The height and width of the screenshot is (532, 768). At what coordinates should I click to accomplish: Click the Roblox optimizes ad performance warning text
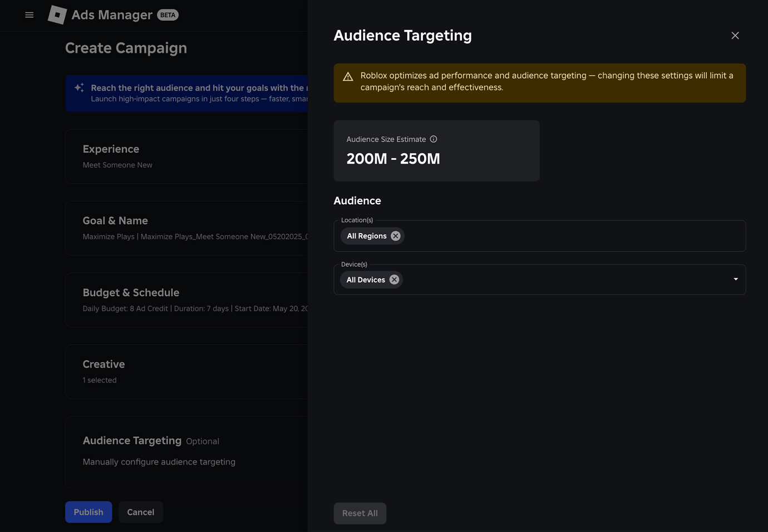[x=547, y=81]
